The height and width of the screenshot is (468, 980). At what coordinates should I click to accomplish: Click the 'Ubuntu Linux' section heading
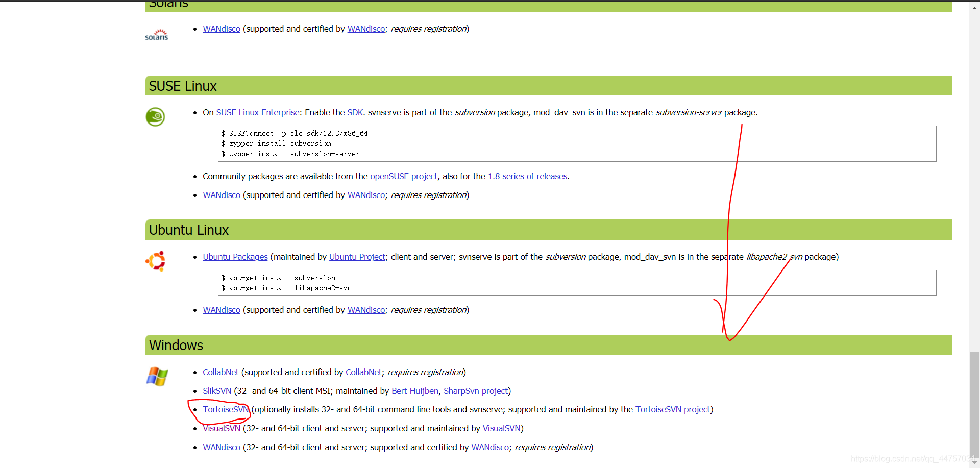click(x=189, y=230)
